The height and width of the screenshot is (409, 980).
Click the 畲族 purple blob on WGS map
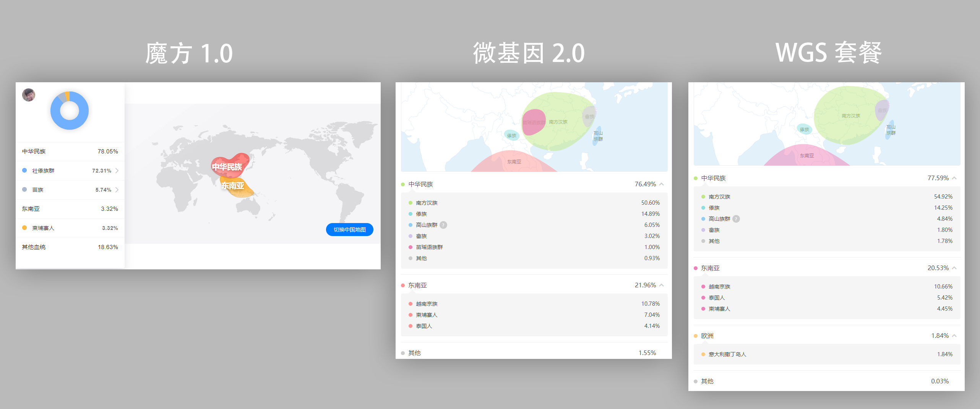pyautogui.click(x=882, y=110)
